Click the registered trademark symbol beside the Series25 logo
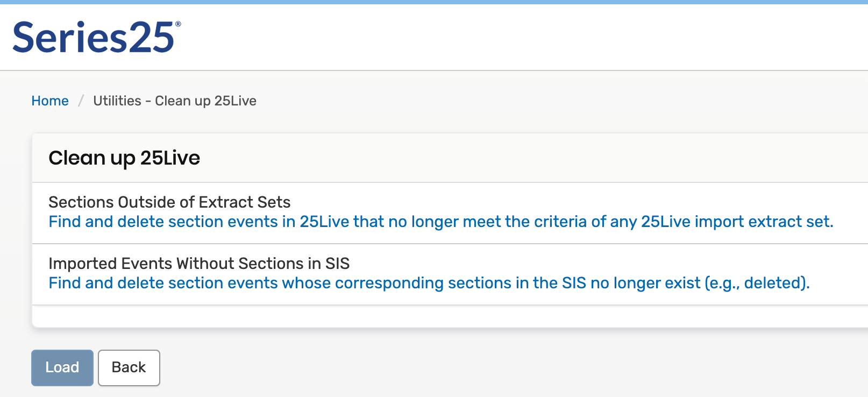This screenshot has width=868, height=397. [178, 24]
